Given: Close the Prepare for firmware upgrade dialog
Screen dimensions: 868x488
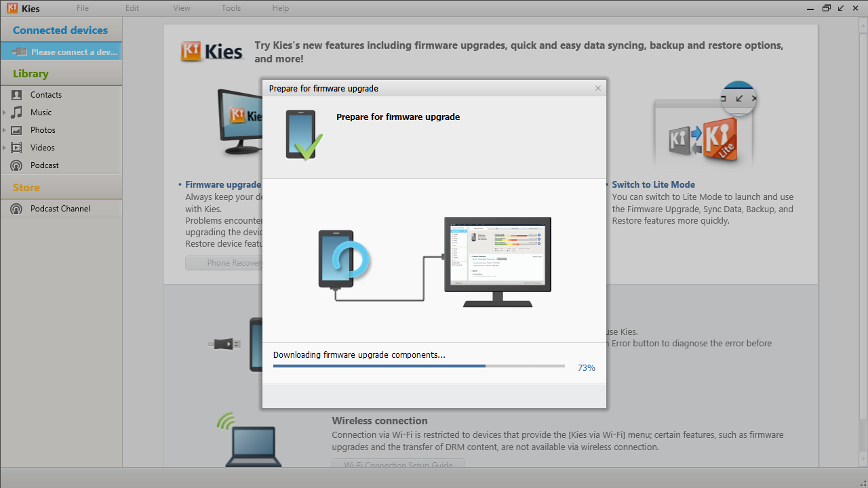Looking at the screenshot, I should pyautogui.click(x=597, y=88).
